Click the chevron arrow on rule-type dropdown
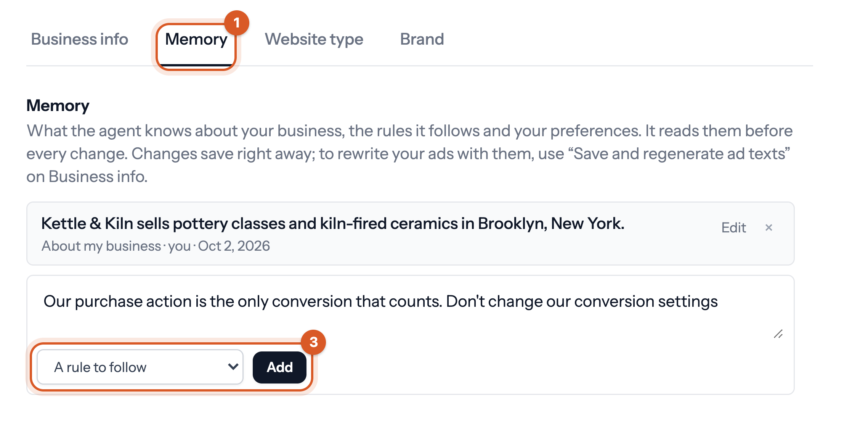 coord(233,367)
